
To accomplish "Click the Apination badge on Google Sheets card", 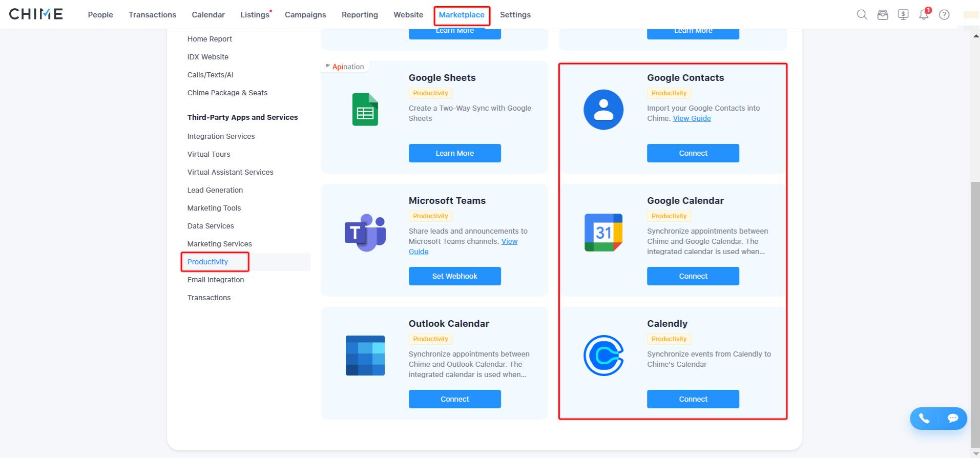I will 345,67.
